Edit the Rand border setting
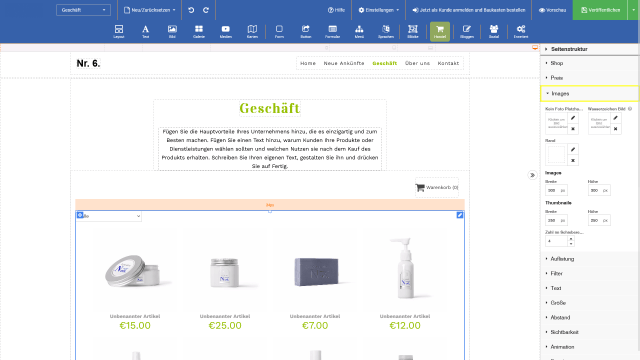 coord(573,149)
